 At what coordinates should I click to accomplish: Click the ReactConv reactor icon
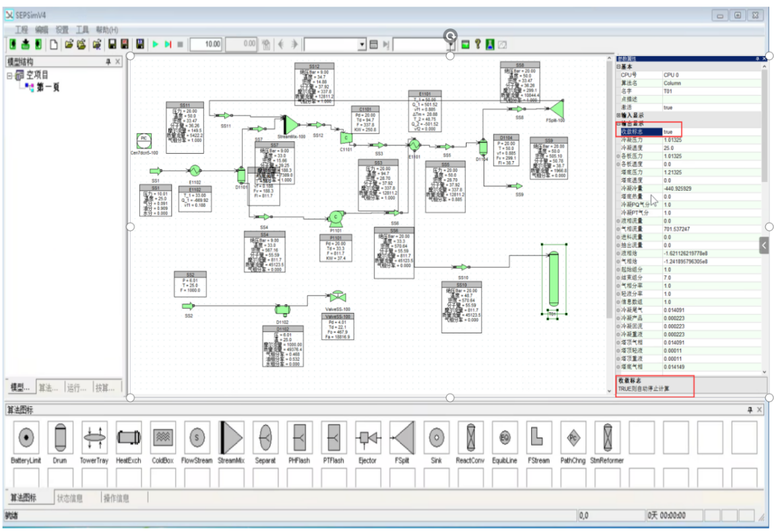click(x=470, y=438)
